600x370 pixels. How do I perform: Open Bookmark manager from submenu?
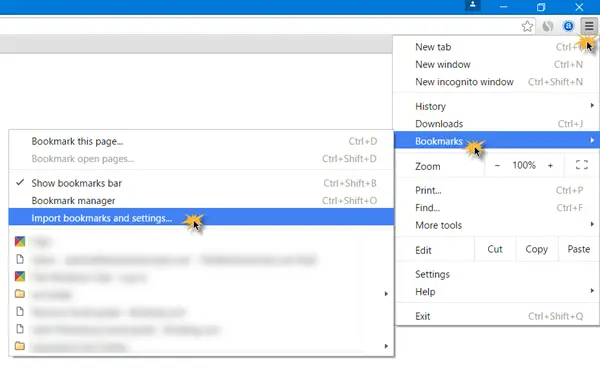[x=201, y=200]
